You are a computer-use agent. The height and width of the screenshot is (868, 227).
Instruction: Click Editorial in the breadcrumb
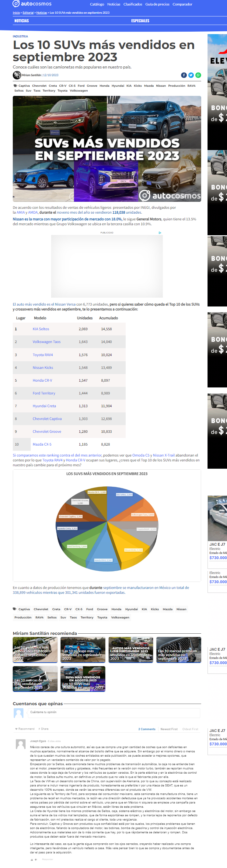point(28,13)
